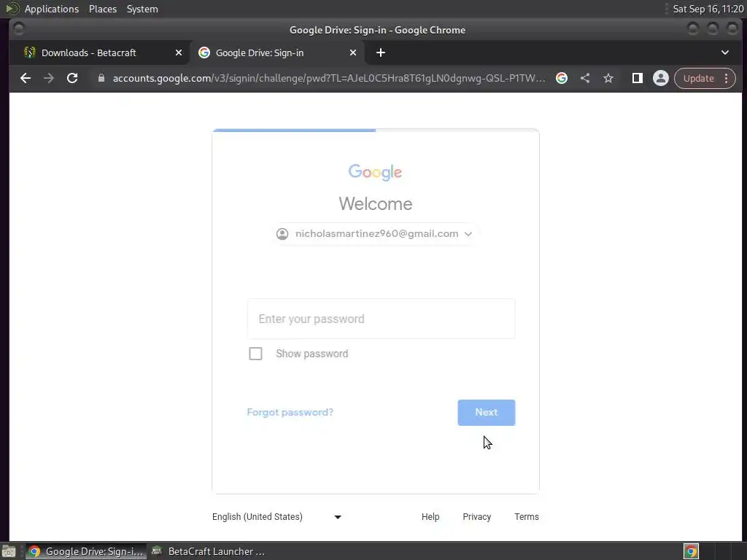Image resolution: width=747 pixels, height=560 pixels.
Task: Close the Google Drive: Sign-in tab
Action: click(x=353, y=52)
